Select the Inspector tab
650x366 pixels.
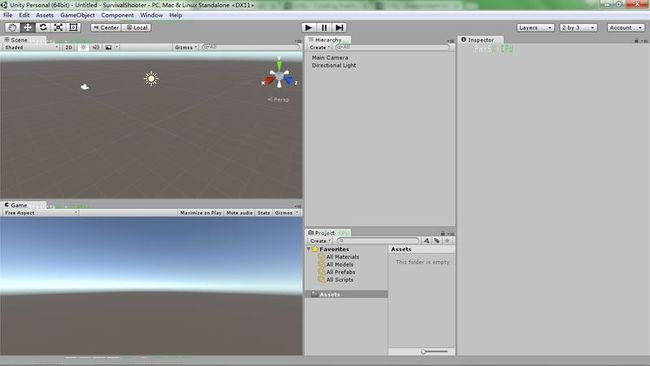pyautogui.click(x=480, y=40)
